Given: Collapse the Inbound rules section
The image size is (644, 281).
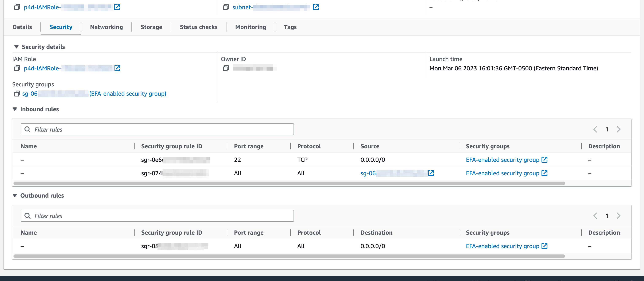Looking at the screenshot, I should 15,109.
